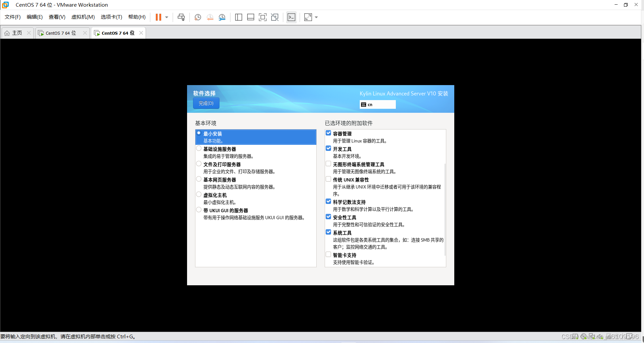This screenshot has width=644, height=343.
Task: Open the 虚拟机(M) menu
Action: click(83, 17)
